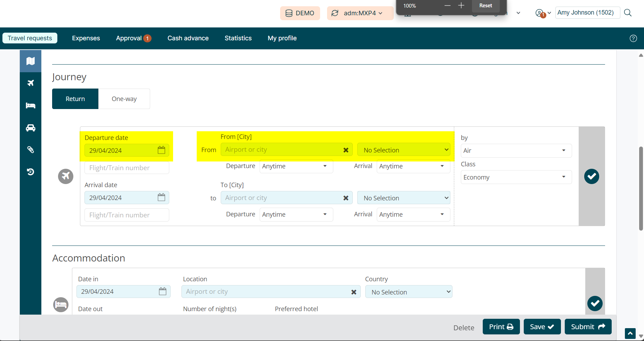Expand the From country No Selection dropdown

click(x=403, y=150)
